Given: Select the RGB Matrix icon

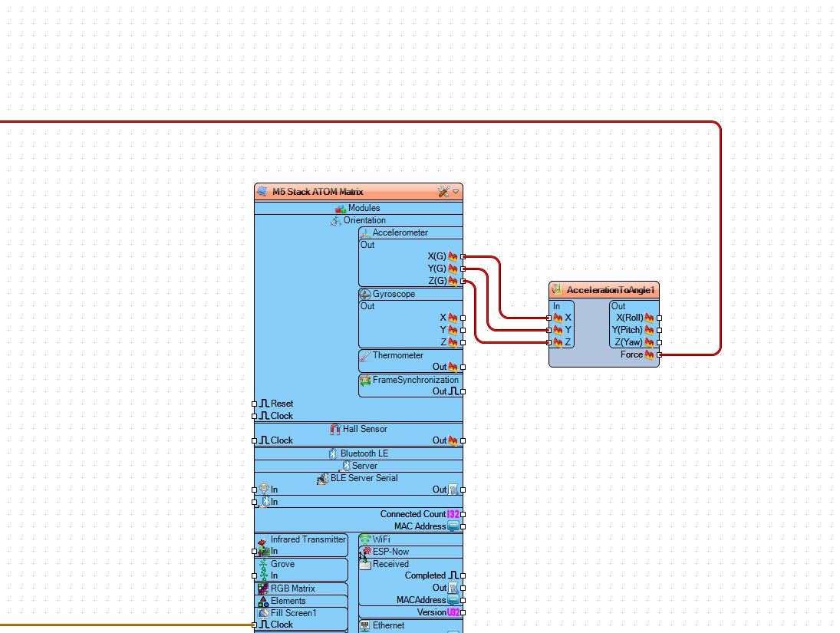Looking at the screenshot, I should [x=263, y=588].
